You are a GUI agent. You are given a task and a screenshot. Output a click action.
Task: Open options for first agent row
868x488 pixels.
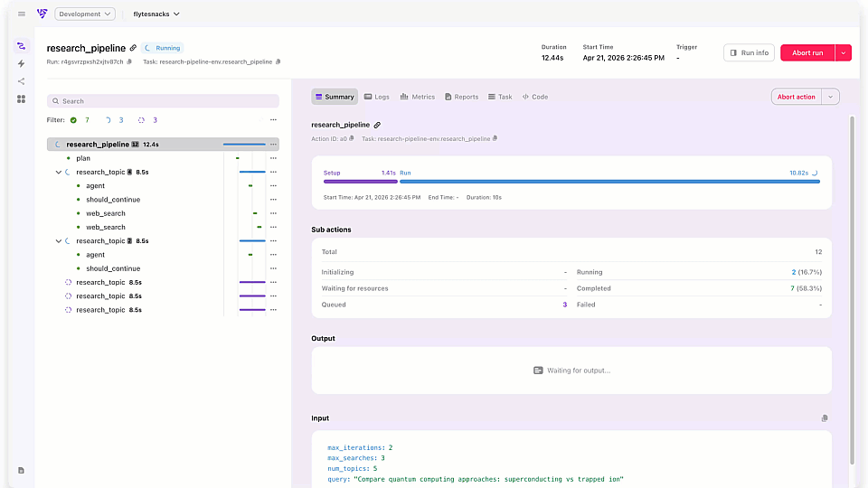(x=273, y=186)
